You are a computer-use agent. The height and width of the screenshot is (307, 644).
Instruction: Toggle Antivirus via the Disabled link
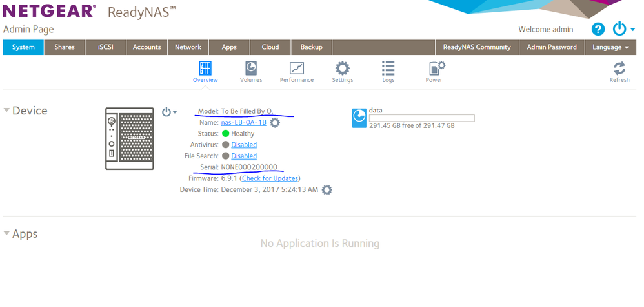244,145
